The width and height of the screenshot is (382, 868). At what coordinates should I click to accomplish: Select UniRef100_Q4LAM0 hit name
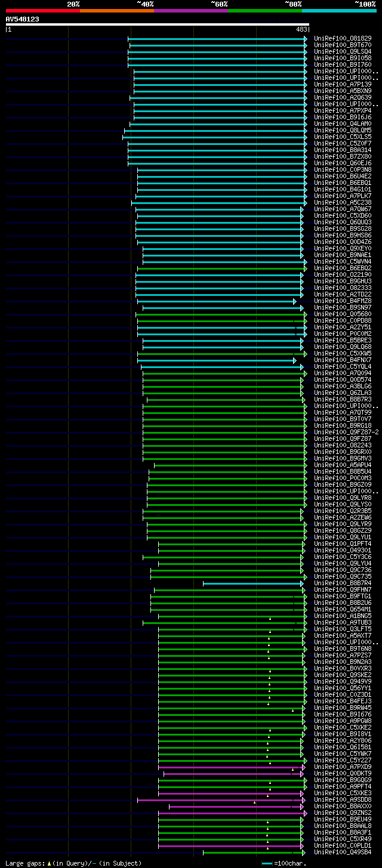click(343, 123)
